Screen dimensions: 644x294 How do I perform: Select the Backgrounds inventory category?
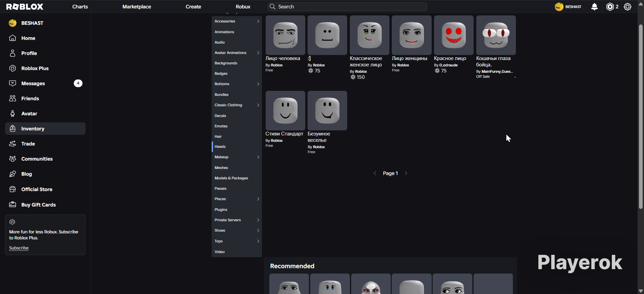(x=237, y=63)
